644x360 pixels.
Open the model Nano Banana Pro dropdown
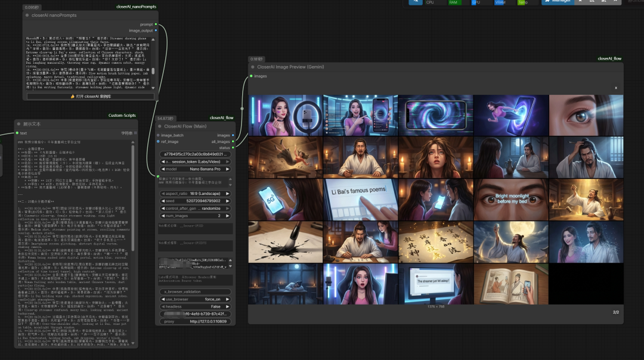[196, 169]
